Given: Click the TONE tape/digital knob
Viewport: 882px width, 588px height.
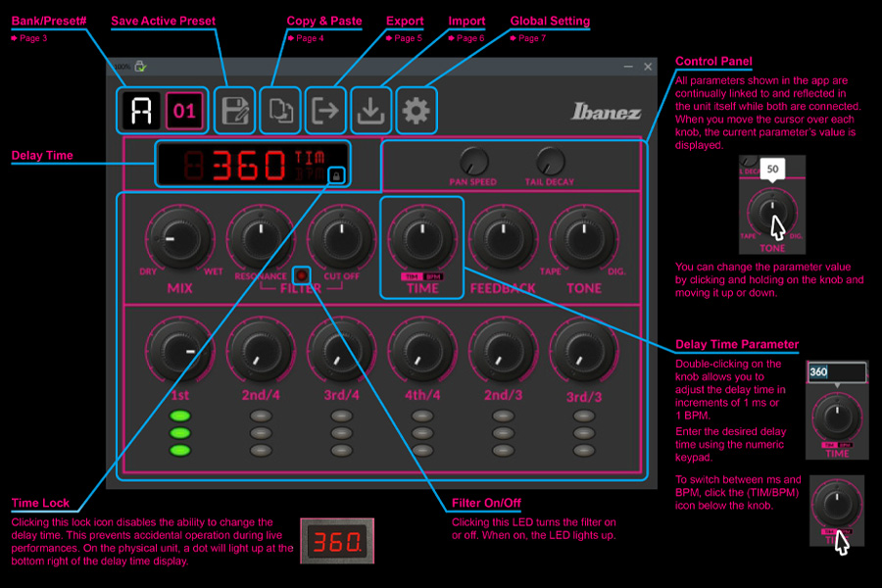Looking at the screenshot, I should [583, 239].
